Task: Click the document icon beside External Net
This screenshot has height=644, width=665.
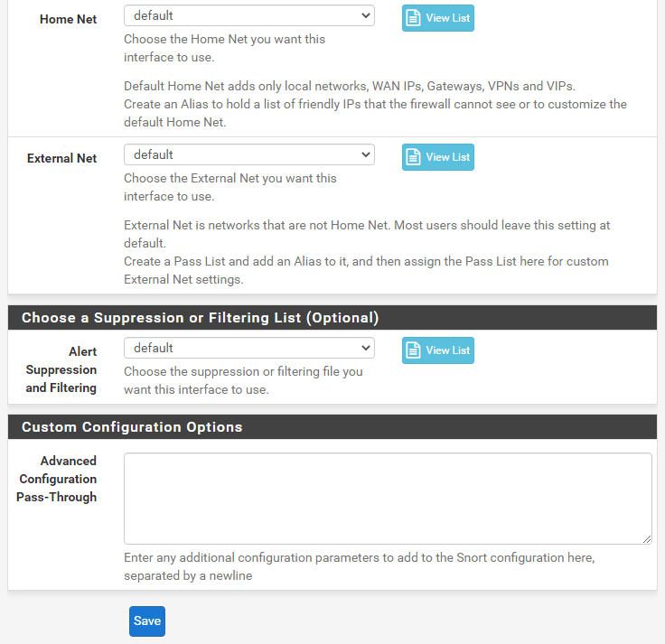Action: (x=414, y=157)
